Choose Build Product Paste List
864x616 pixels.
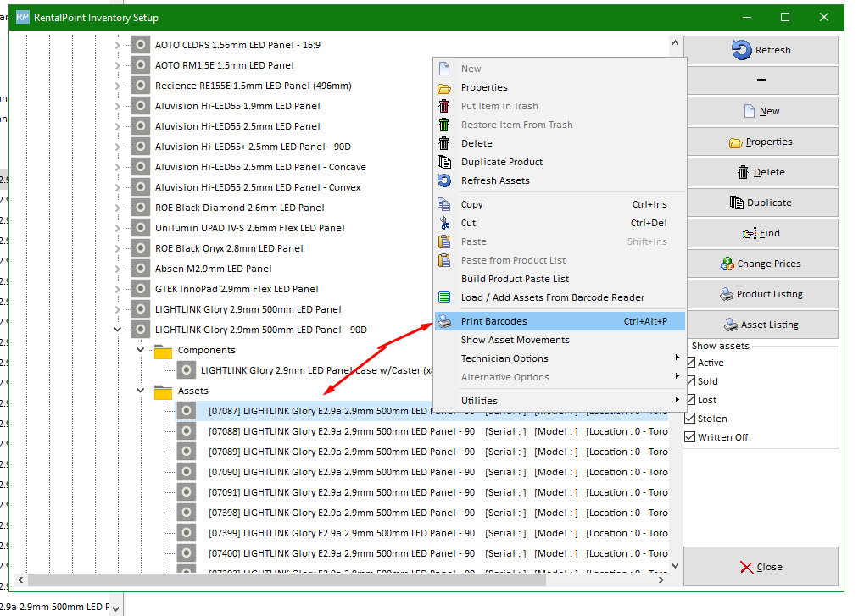click(560, 279)
